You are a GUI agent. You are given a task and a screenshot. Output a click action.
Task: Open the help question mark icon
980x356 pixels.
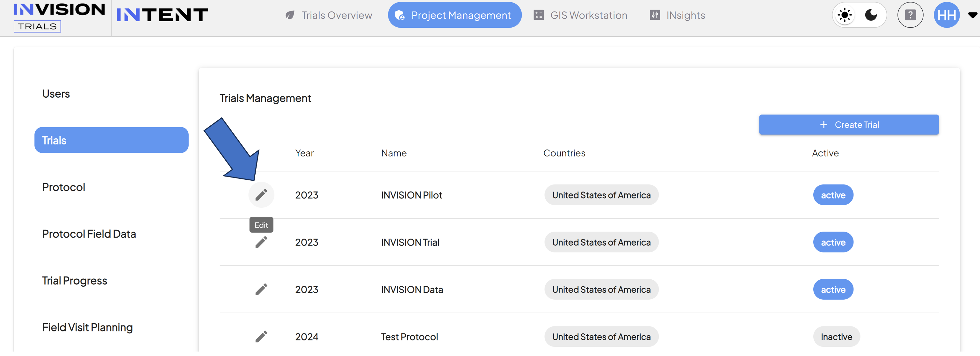tap(910, 15)
